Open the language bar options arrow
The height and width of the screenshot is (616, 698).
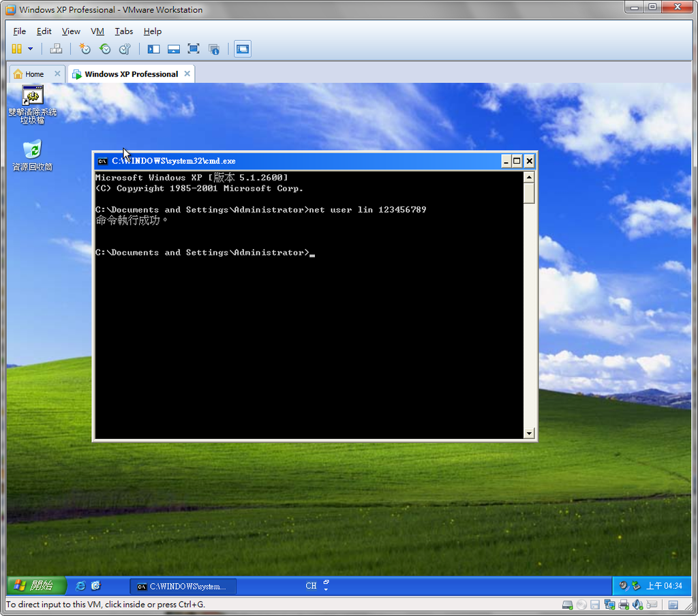coord(327,589)
